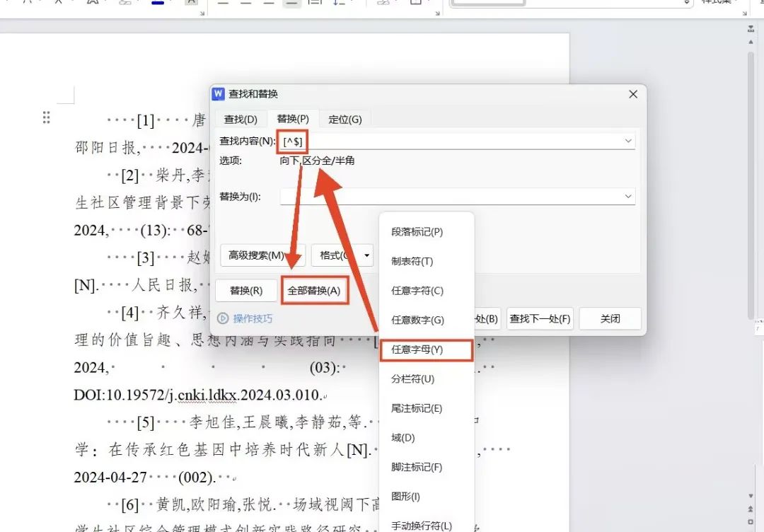Select the 替换(P) tab
This screenshot has height=532, width=764.
click(x=293, y=119)
